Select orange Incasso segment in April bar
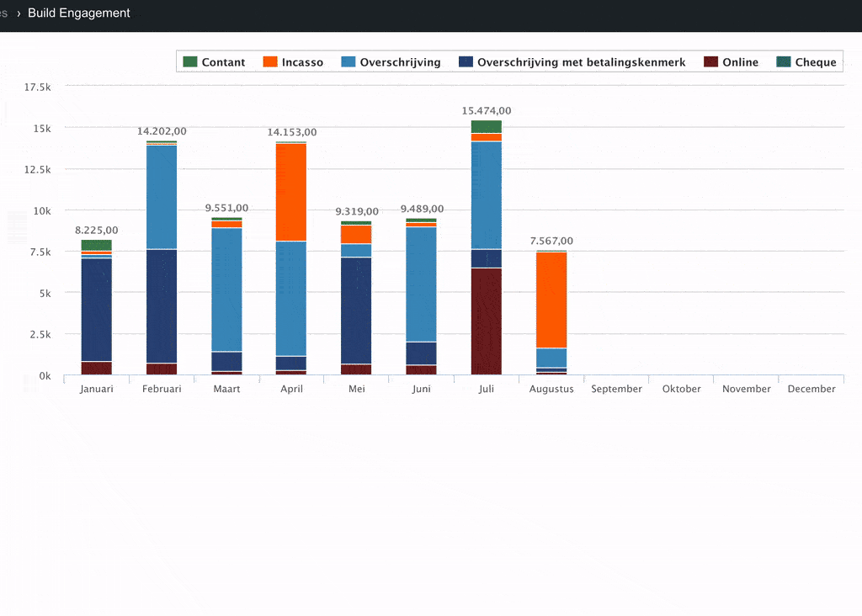This screenshot has width=862, height=616. click(291, 192)
